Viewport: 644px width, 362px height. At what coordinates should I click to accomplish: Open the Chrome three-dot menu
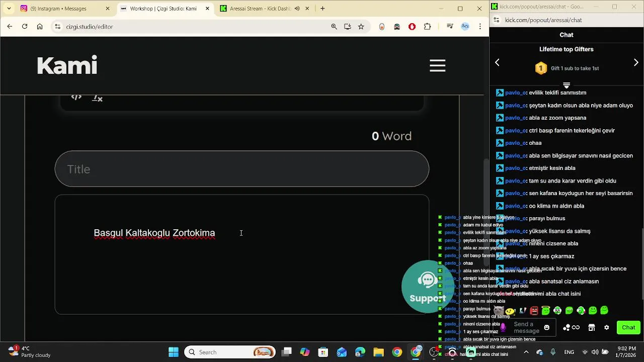(x=480, y=27)
